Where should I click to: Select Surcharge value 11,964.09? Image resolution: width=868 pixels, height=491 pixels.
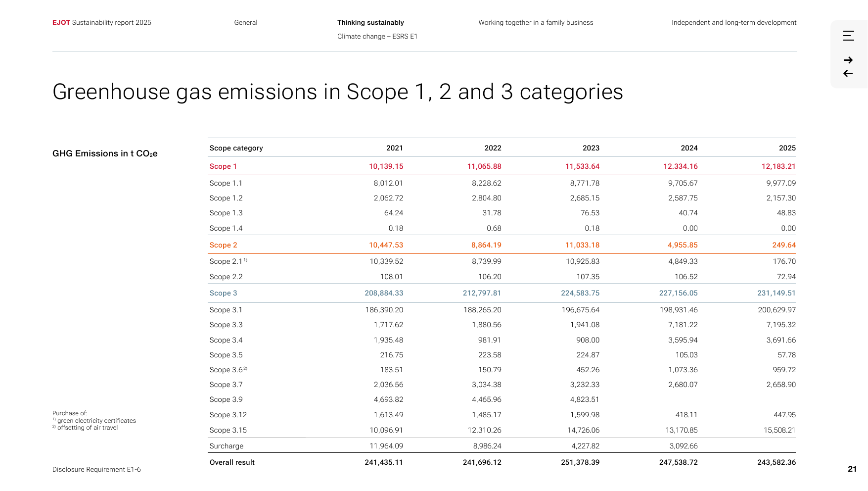click(386, 446)
